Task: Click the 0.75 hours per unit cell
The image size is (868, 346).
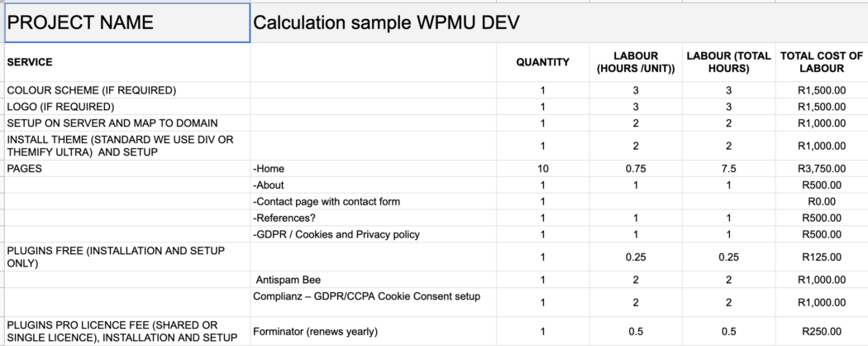Action: click(636, 169)
